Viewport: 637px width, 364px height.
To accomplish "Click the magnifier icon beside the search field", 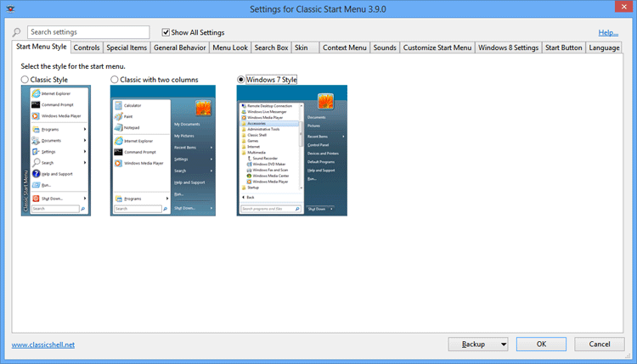I will pyautogui.click(x=17, y=32).
